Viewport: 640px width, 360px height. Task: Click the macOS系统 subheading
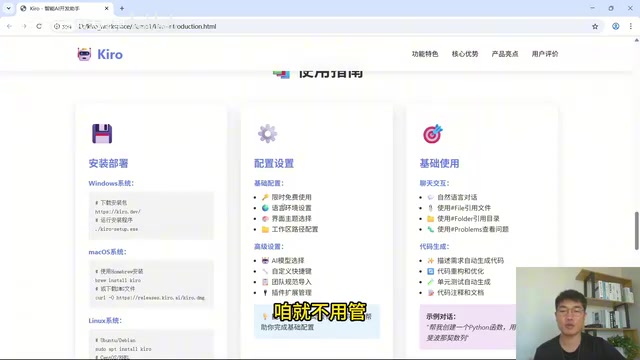tap(107, 252)
